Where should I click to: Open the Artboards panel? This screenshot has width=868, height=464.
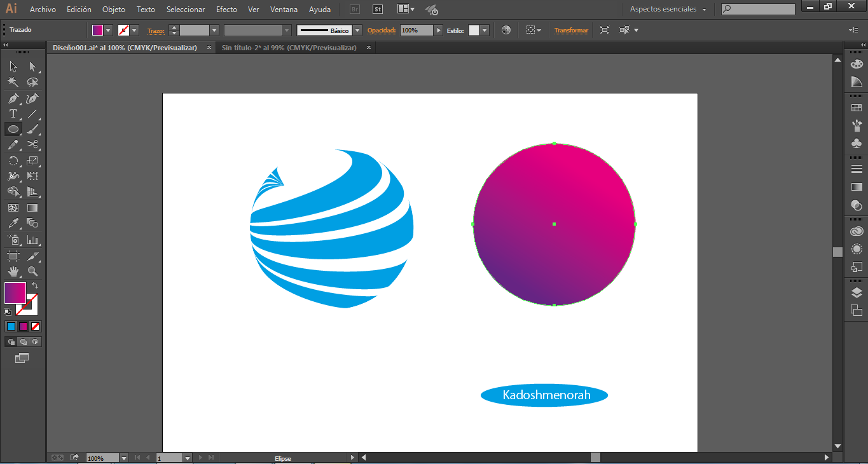coord(857,310)
